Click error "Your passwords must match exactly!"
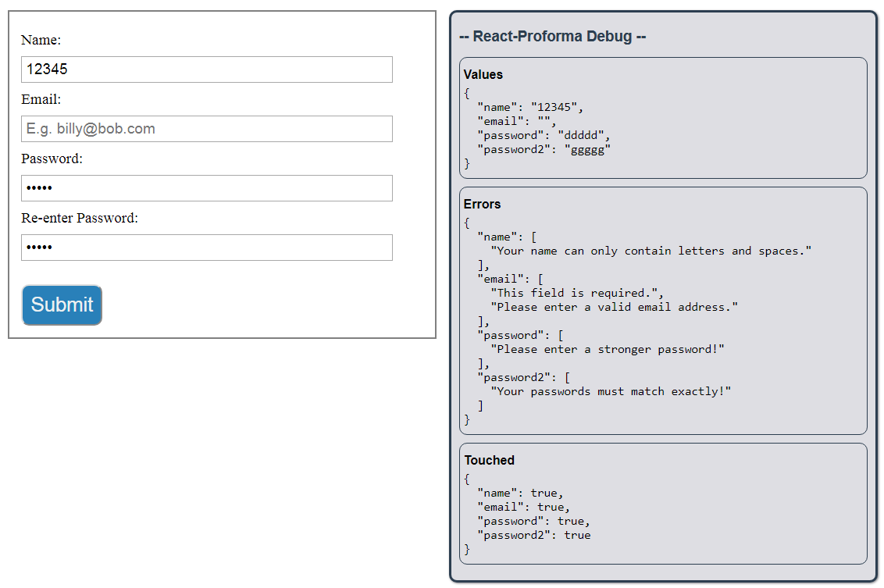Screen dimensions: 884x588 point(611,391)
